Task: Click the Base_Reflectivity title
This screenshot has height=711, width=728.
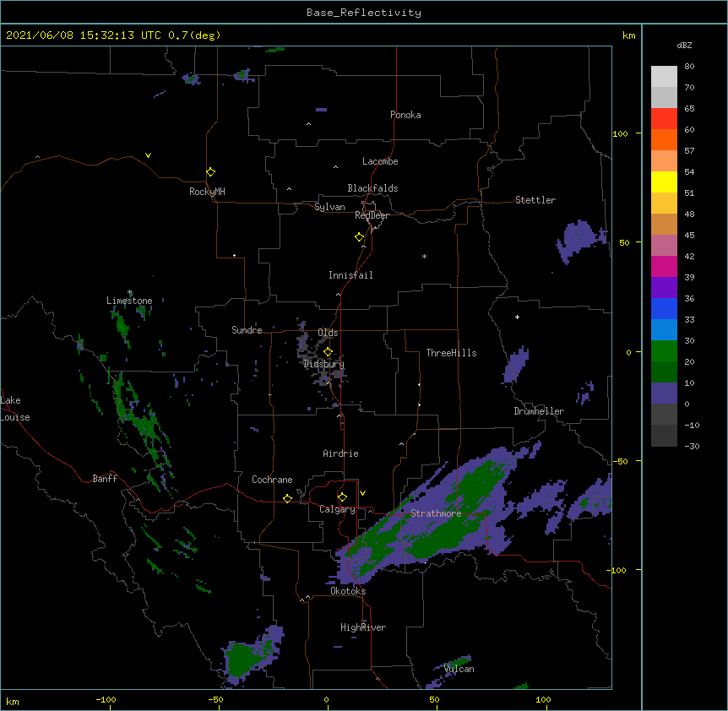Action: point(364,13)
